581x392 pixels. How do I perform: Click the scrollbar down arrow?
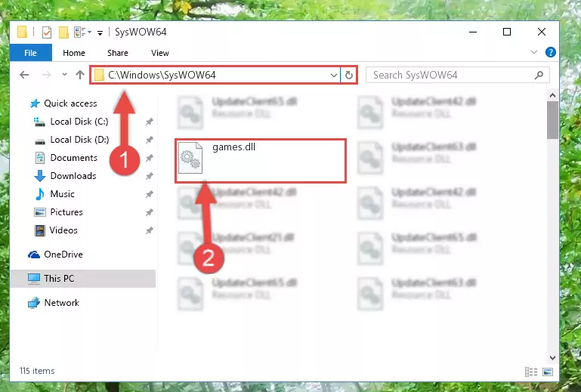coord(552,358)
